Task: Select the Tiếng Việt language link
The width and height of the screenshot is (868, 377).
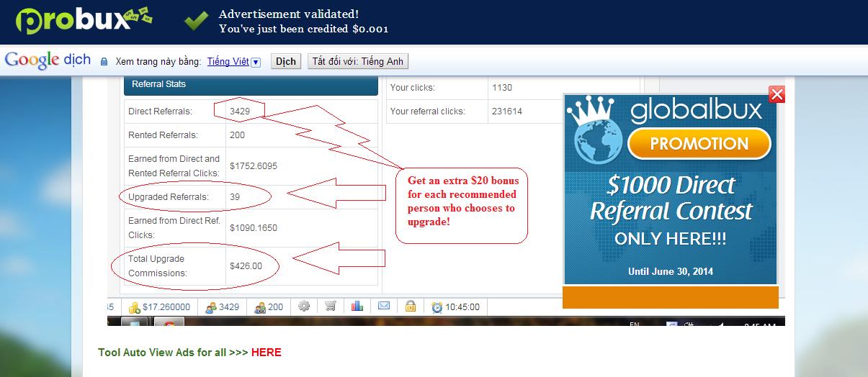Action: tap(228, 62)
